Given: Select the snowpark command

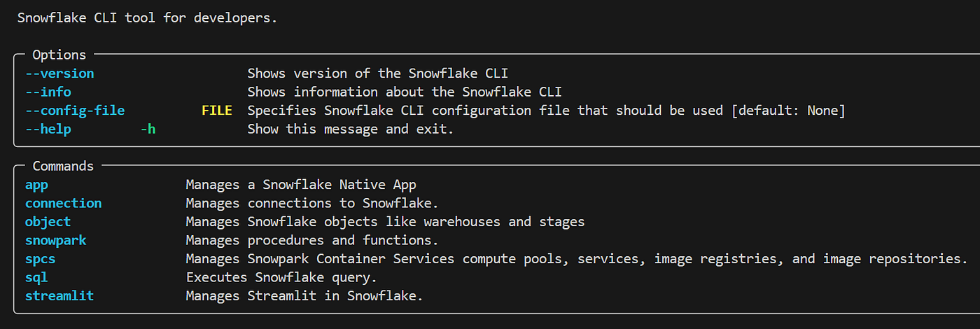Looking at the screenshot, I should [x=56, y=240].
